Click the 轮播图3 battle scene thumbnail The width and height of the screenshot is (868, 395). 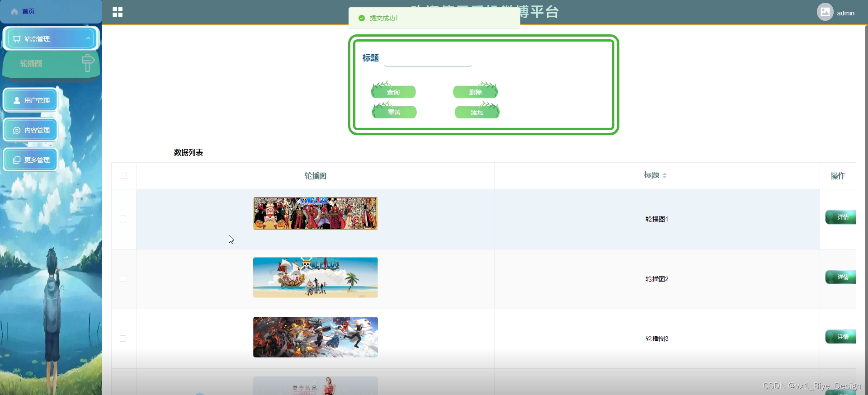316,337
